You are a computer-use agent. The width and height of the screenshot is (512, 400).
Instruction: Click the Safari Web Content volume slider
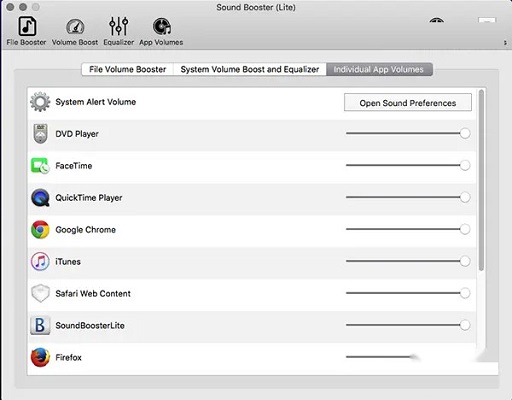408,293
